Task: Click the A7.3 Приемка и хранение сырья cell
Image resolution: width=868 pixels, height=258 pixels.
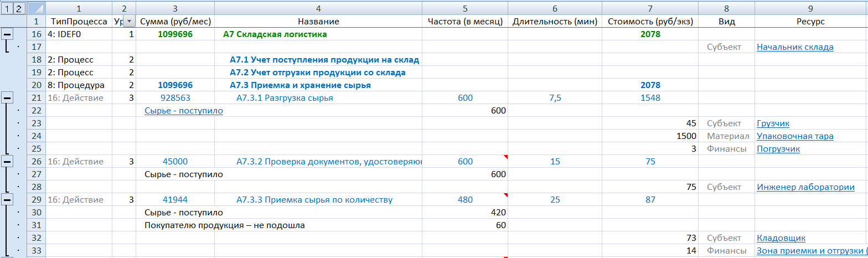Action: [x=300, y=85]
